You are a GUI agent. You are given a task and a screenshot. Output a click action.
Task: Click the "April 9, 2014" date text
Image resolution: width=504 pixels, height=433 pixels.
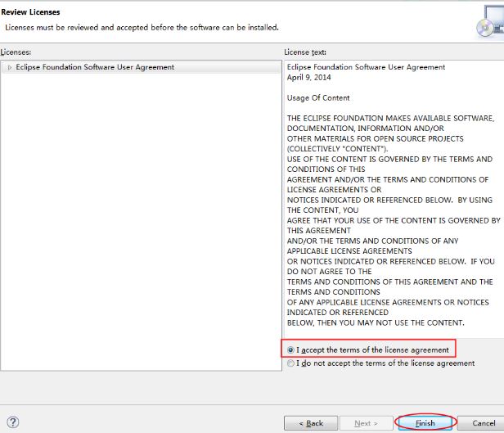point(309,78)
